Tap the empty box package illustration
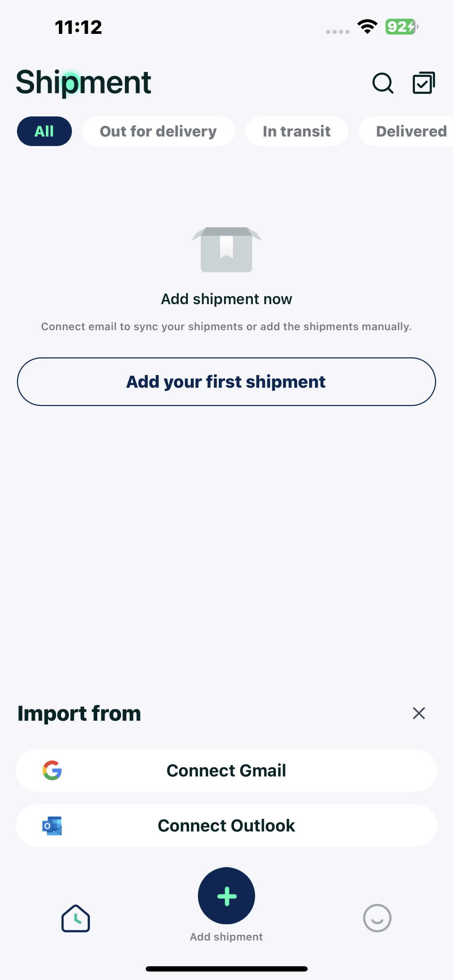This screenshot has width=453, height=980. (226, 249)
